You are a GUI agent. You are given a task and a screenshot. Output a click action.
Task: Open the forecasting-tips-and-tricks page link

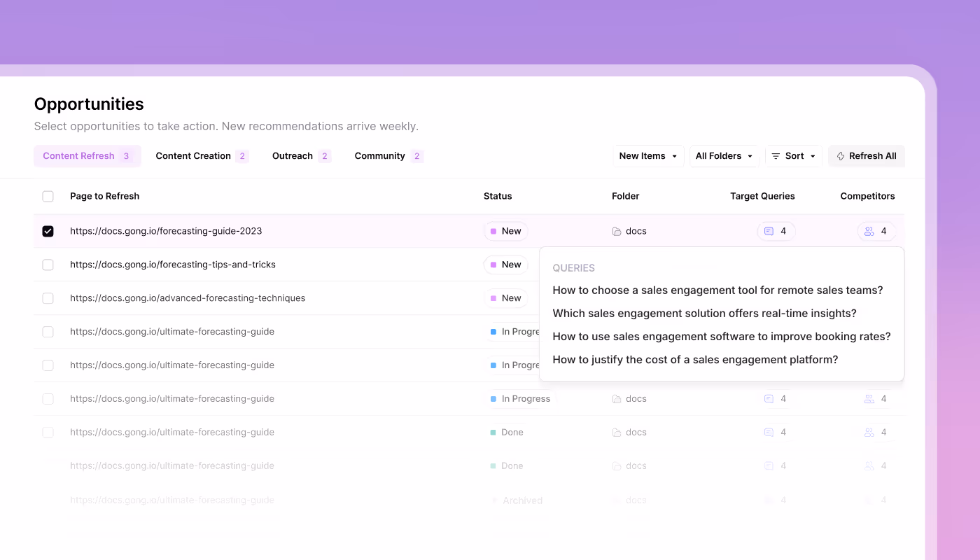coord(173,265)
